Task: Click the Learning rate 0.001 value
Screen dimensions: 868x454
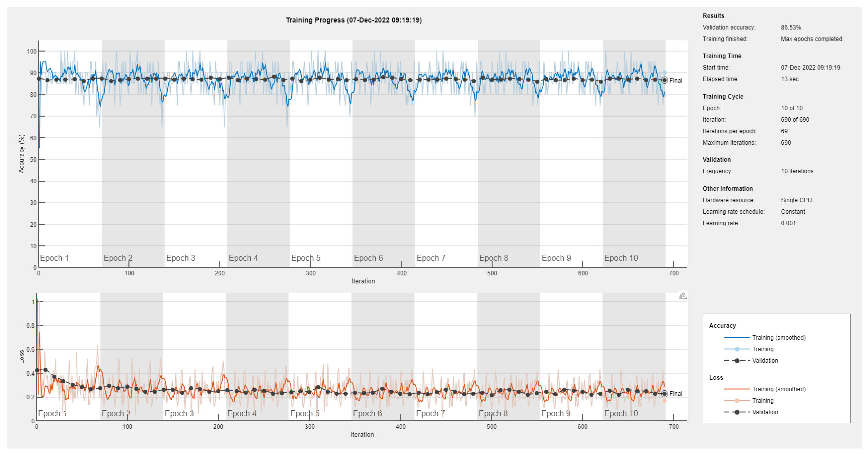Action: pos(788,223)
